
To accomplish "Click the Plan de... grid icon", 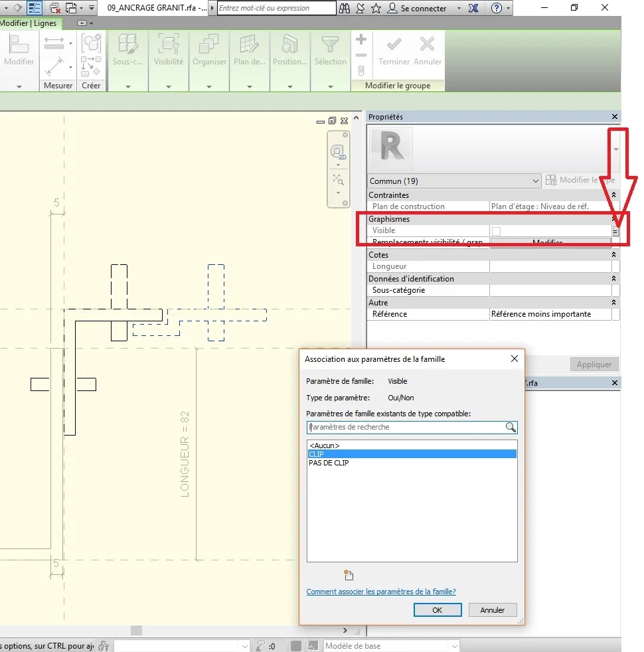I will point(250,44).
